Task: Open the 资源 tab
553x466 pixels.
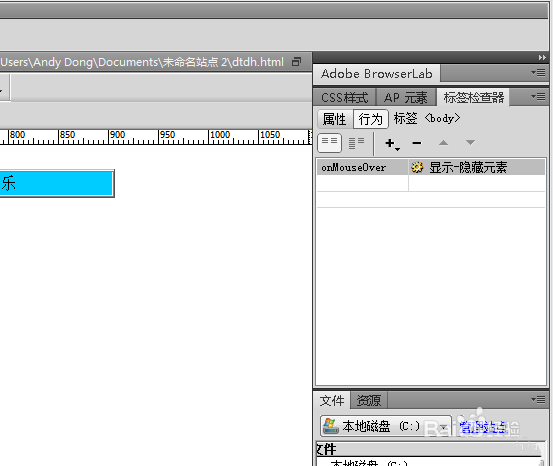Action: [369, 400]
